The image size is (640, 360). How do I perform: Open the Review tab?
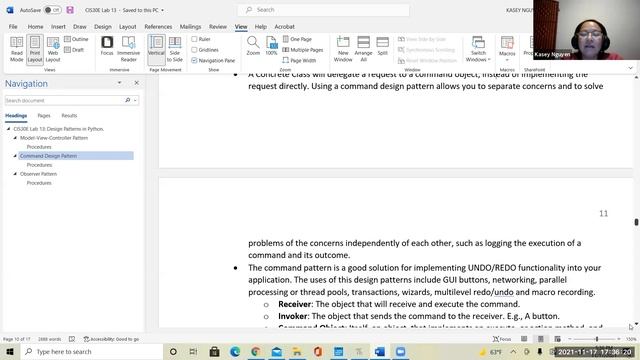[218, 27]
